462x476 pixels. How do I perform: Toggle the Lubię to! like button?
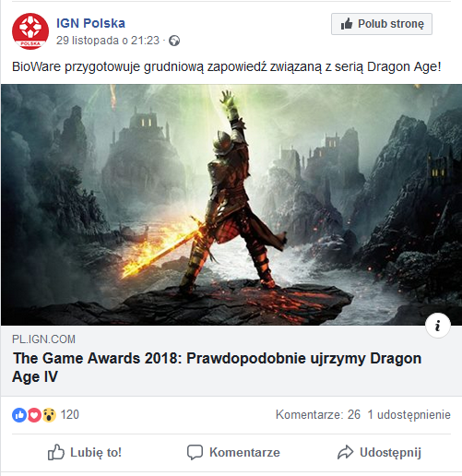click(85, 452)
